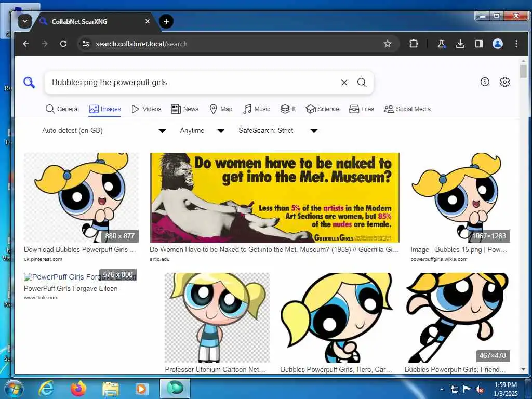The image size is (532, 399).
Task: Click Do Women Have to be Naked title
Action: pyautogui.click(x=274, y=249)
